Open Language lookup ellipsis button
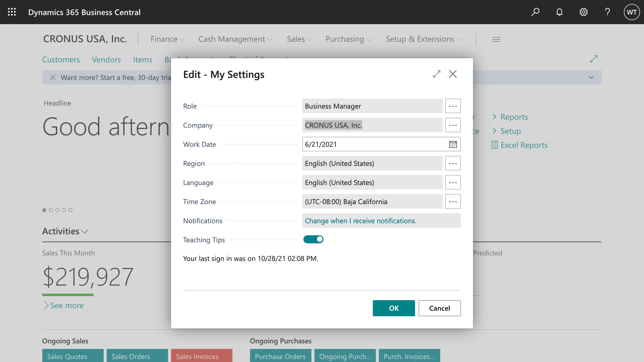The image size is (644, 362). 453,183
